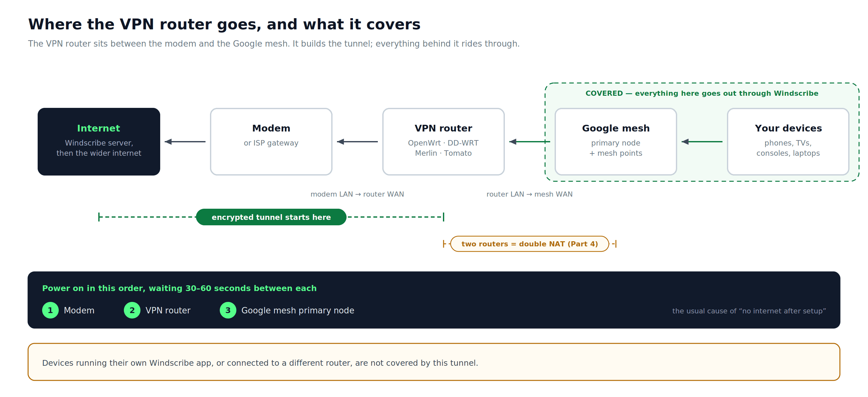
Task: Click 'VPN router' text in power-on list
Action: pos(168,311)
